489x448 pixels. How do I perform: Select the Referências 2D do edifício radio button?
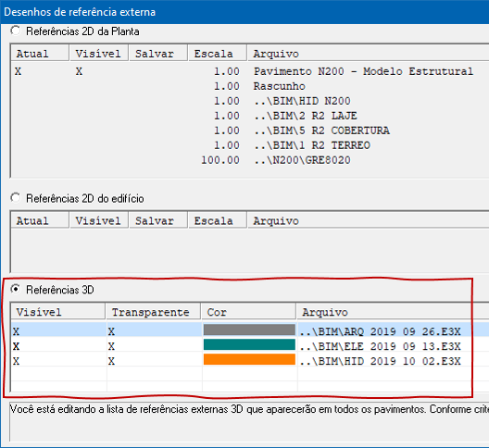15,198
